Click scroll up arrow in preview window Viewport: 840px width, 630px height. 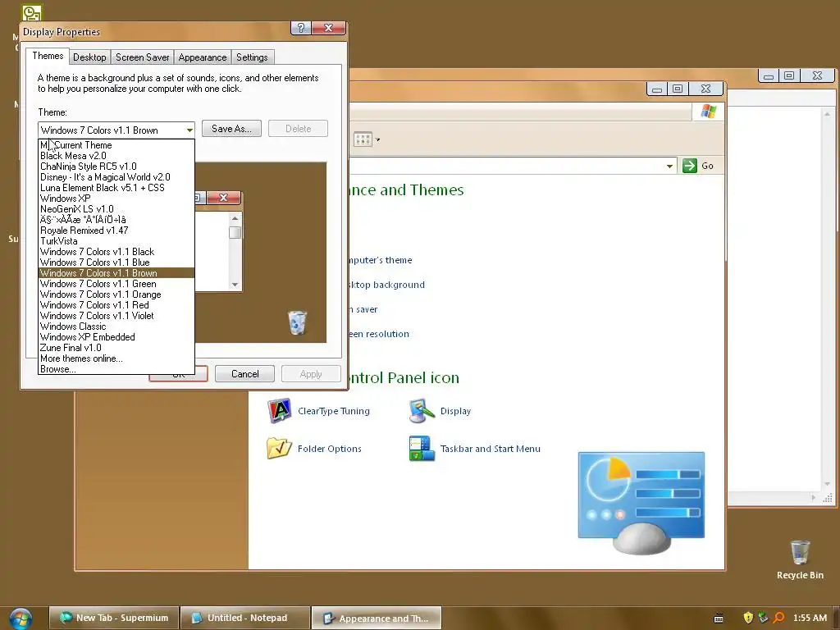coord(235,218)
